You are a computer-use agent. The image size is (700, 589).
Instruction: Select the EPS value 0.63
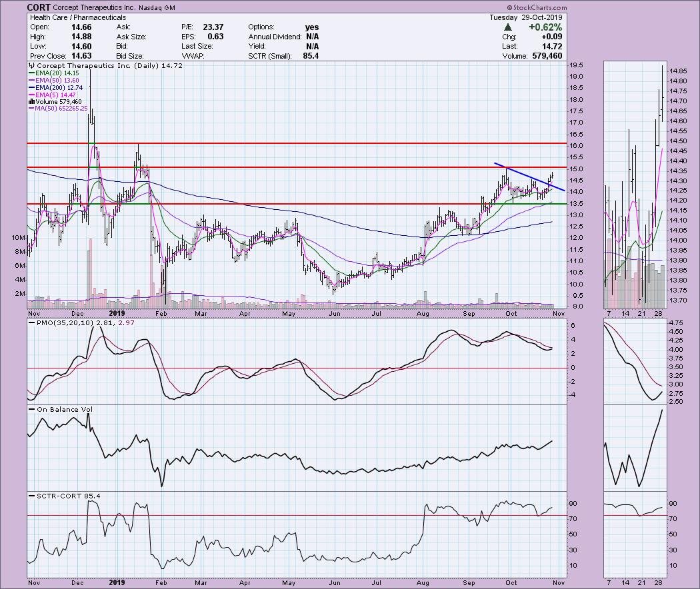215,37
